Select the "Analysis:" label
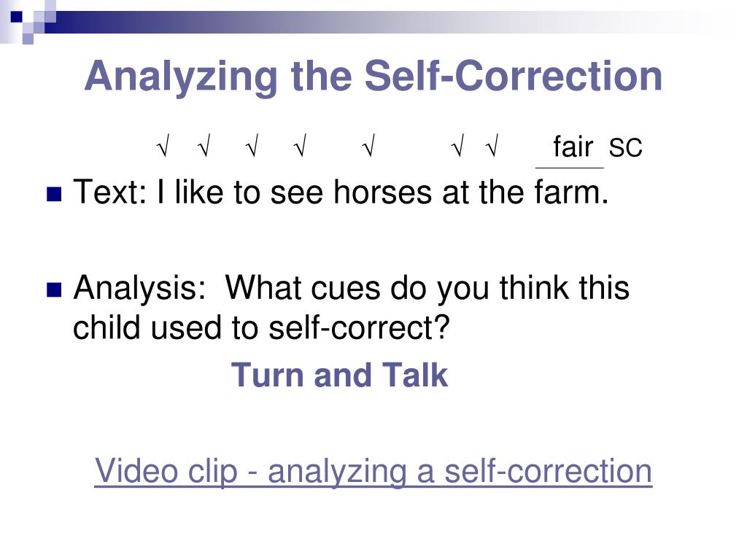 click(x=139, y=289)
